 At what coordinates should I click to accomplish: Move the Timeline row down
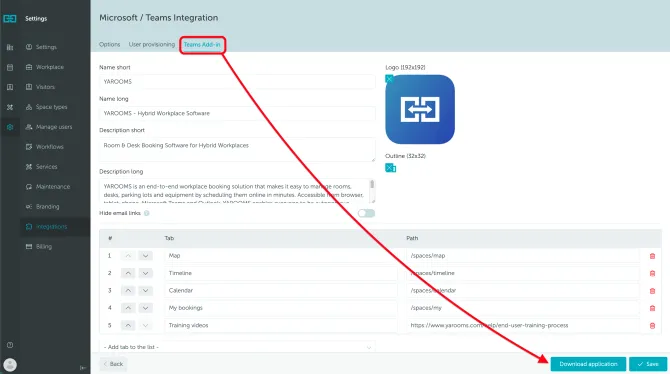pos(145,273)
